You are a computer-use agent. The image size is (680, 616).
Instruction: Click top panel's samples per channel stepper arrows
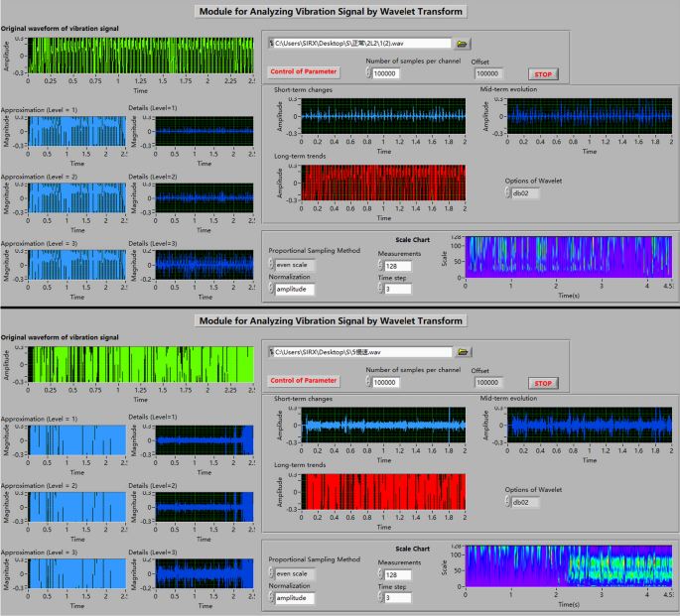[367, 73]
